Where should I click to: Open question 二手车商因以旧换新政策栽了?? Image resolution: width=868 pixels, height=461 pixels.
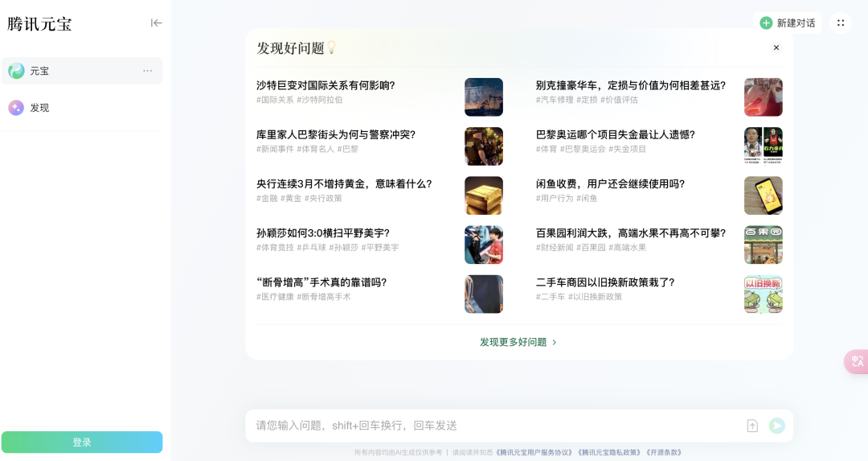(605, 282)
